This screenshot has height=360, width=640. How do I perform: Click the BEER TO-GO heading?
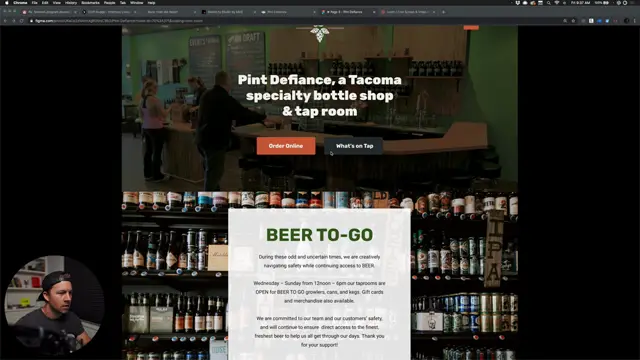[x=320, y=235]
